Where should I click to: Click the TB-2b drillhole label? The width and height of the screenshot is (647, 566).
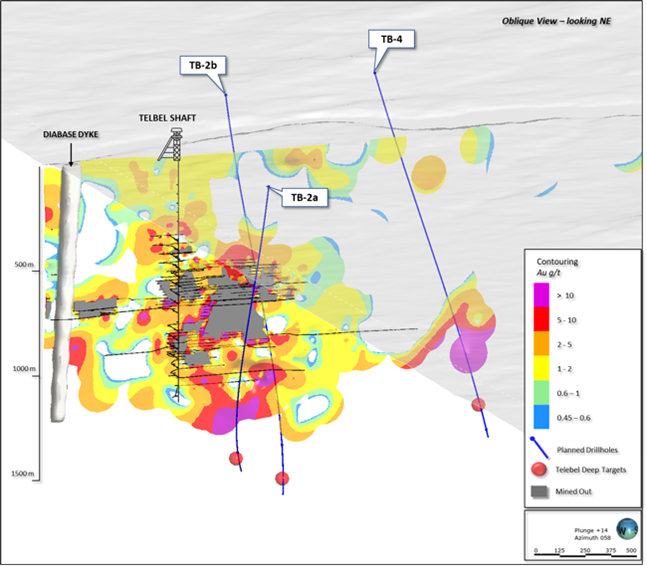pyautogui.click(x=203, y=65)
